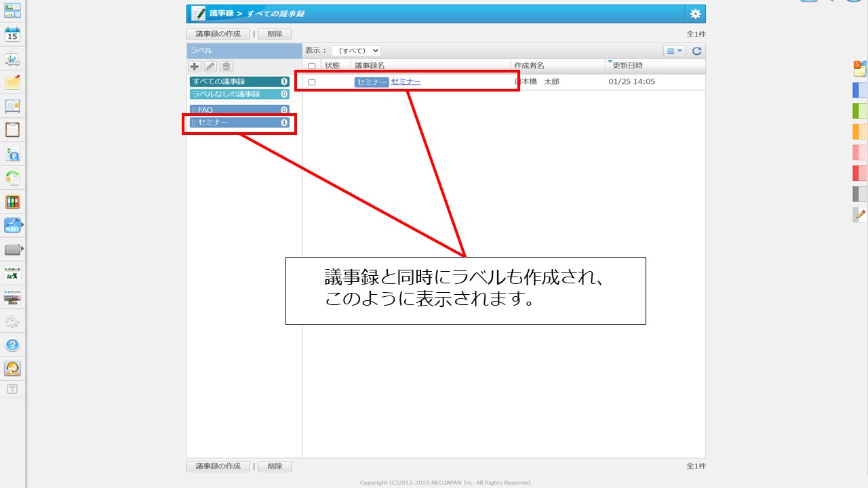Click bottom 削除 button
The image size is (868, 488).
coord(275,466)
